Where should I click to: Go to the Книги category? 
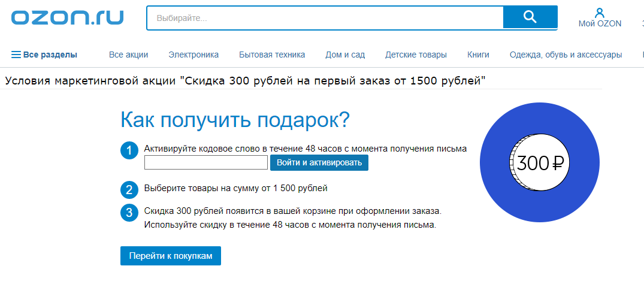[478, 55]
